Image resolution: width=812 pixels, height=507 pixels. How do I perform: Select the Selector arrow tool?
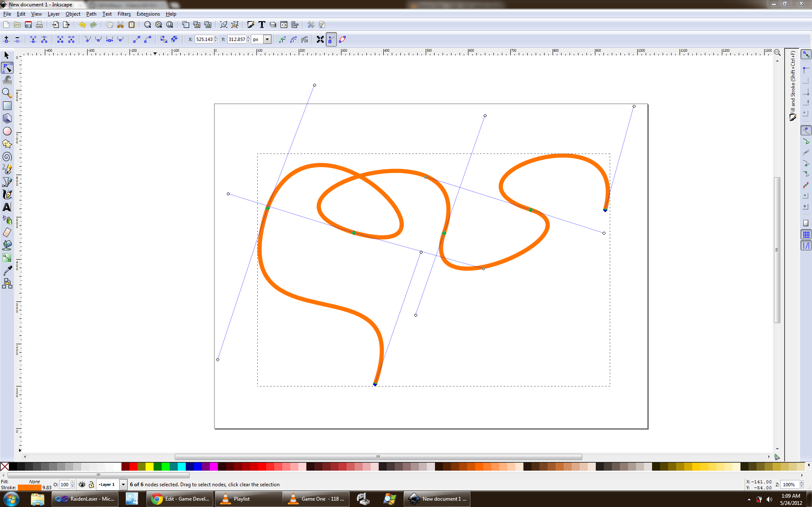(x=7, y=55)
